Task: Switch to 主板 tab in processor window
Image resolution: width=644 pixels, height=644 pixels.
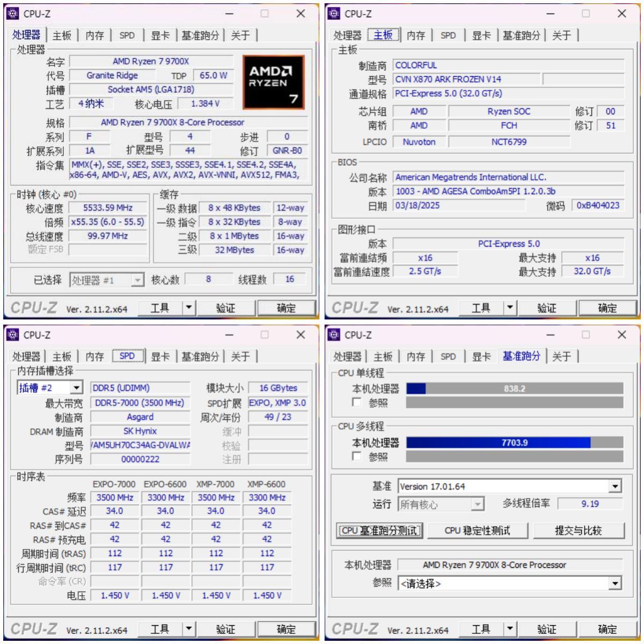Action: 62,35
